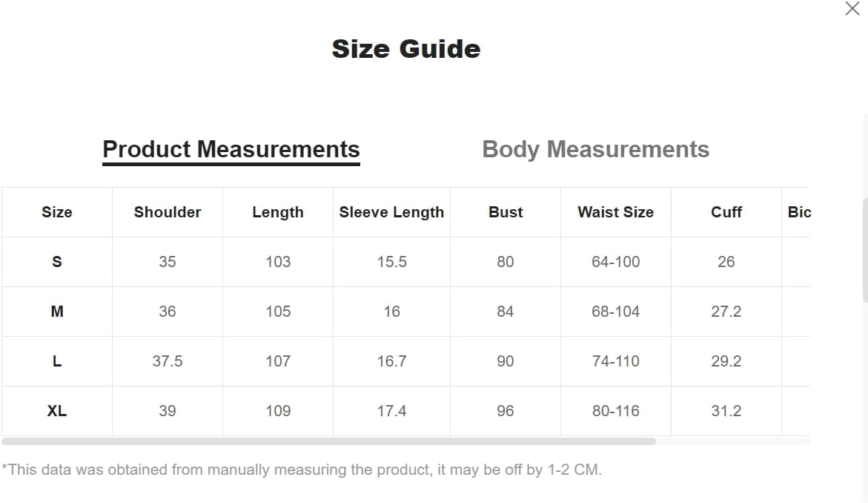Switch to the Body Measurements tab
868x503 pixels.
click(x=595, y=149)
